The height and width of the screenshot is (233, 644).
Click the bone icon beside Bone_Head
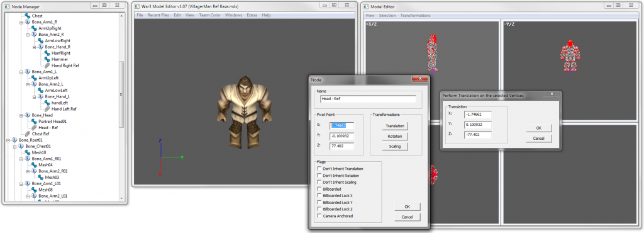pyautogui.click(x=28, y=115)
